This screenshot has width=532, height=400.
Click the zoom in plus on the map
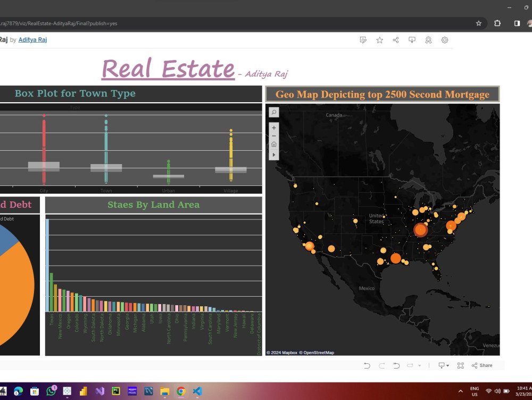pos(273,128)
